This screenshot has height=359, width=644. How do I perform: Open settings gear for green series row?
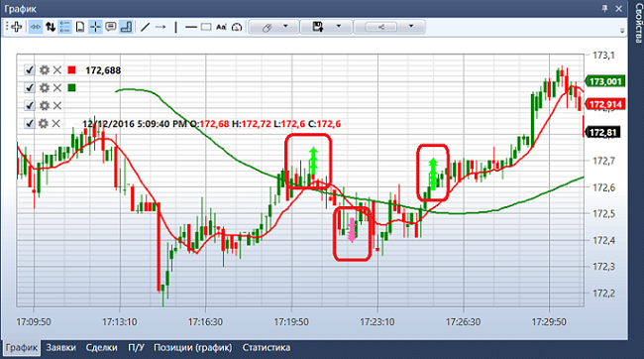pos(44,87)
